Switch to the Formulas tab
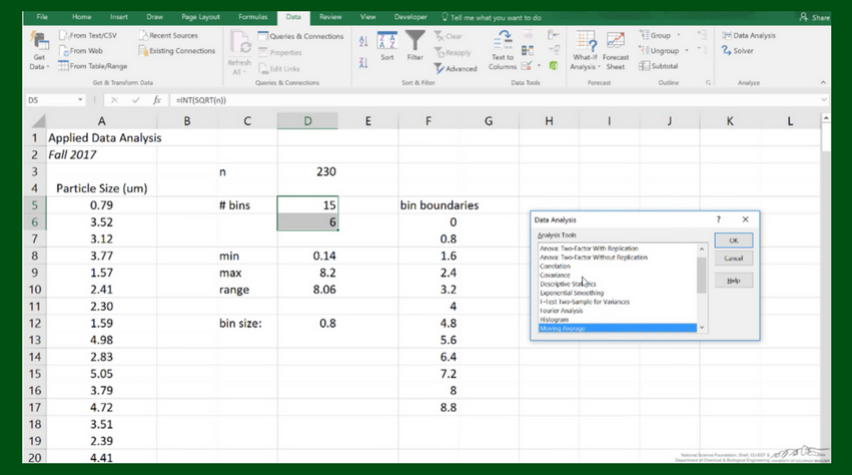852x475 pixels. [253, 17]
